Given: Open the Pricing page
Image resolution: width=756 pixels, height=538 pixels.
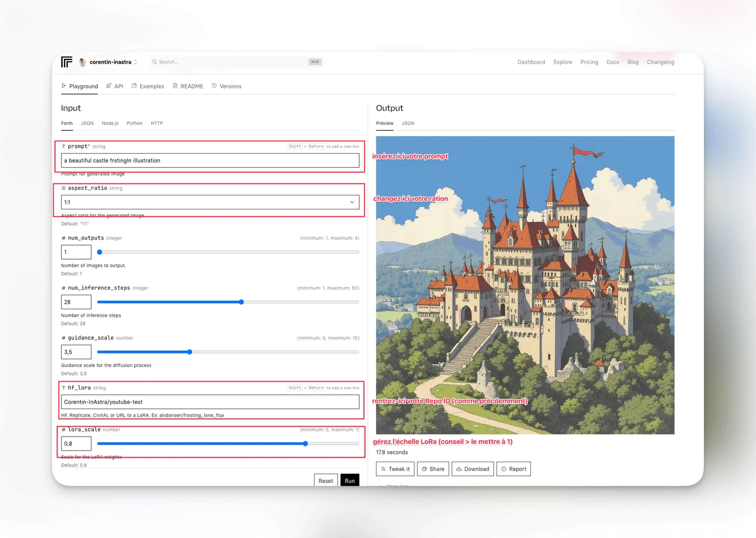Looking at the screenshot, I should point(589,62).
